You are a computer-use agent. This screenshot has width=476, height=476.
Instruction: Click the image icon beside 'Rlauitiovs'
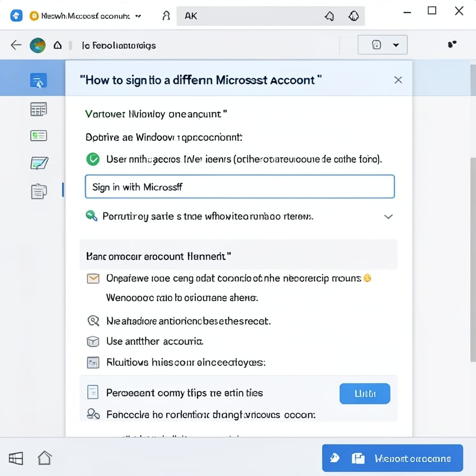point(93,363)
